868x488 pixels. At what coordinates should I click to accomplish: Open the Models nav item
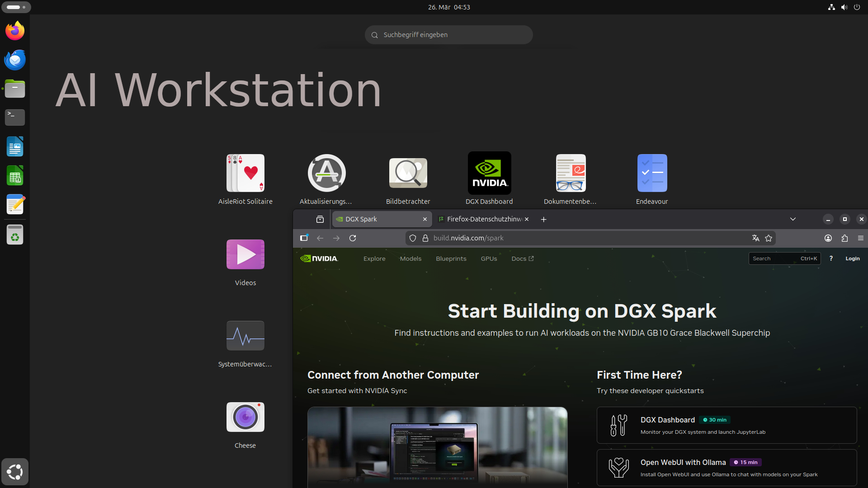[x=410, y=259]
